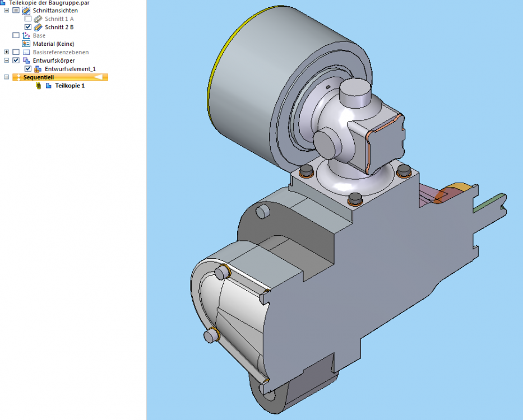The height and width of the screenshot is (420, 523).
Task: Select the Teilkopie 1 tree entry
Action: pyautogui.click(x=70, y=86)
